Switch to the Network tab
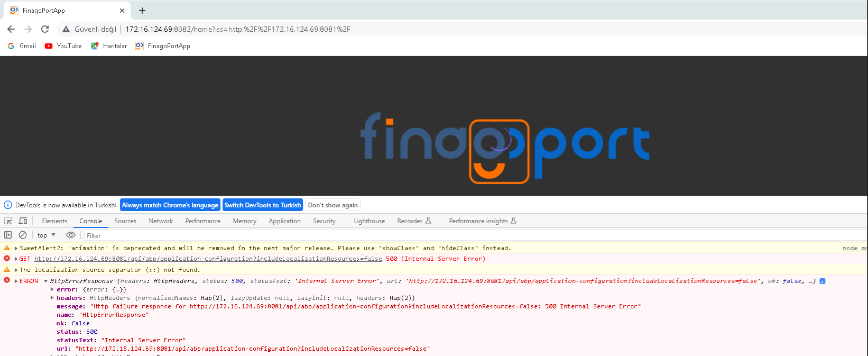Screen dimensions: 868x356 (x=161, y=221)
